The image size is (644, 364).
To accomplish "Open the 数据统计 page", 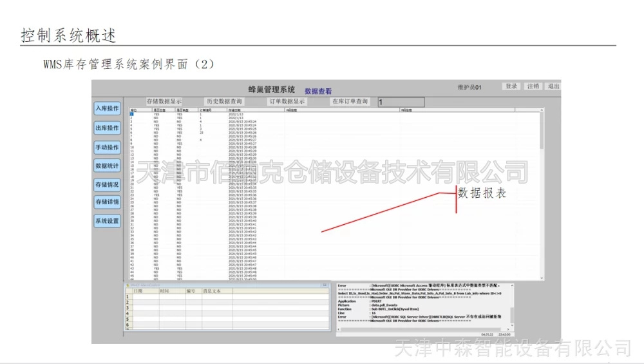I will click(x=107, y=166).
